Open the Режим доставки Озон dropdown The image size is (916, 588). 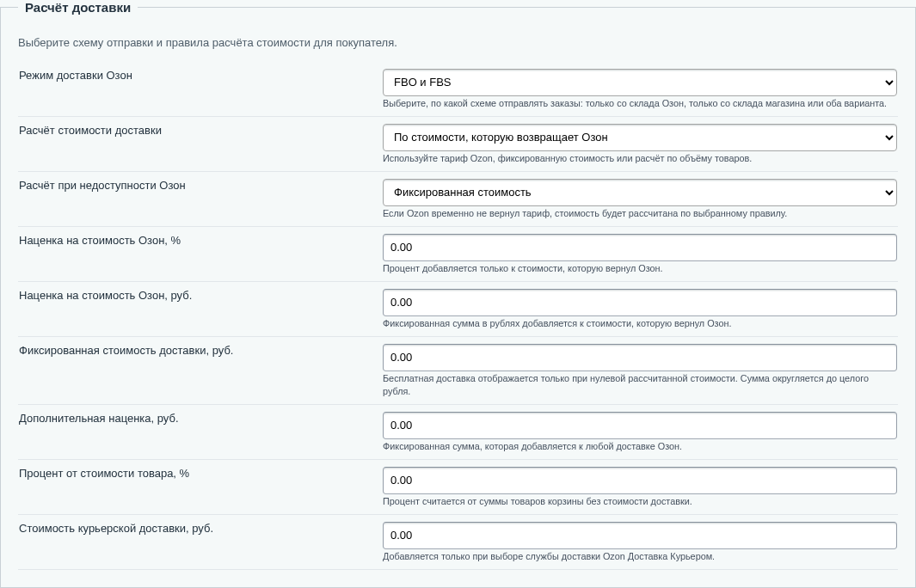(x=640, y=83)
